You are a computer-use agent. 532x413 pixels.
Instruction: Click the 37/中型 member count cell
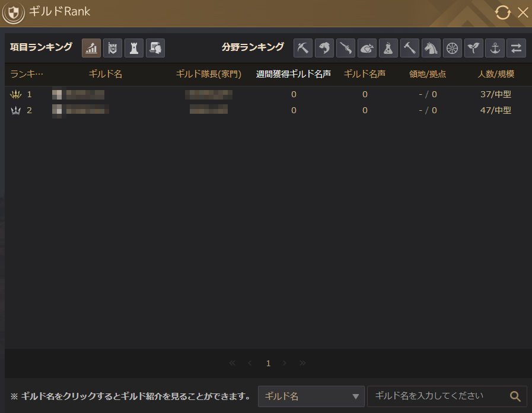(x=496, y=94)
